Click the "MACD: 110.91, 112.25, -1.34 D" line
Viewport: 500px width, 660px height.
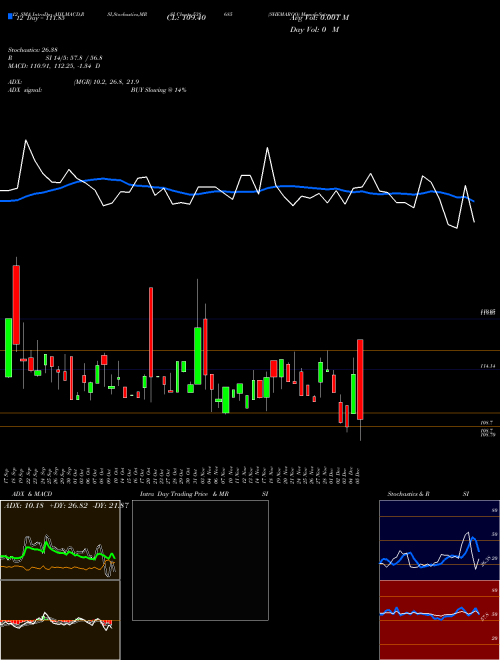54,66
